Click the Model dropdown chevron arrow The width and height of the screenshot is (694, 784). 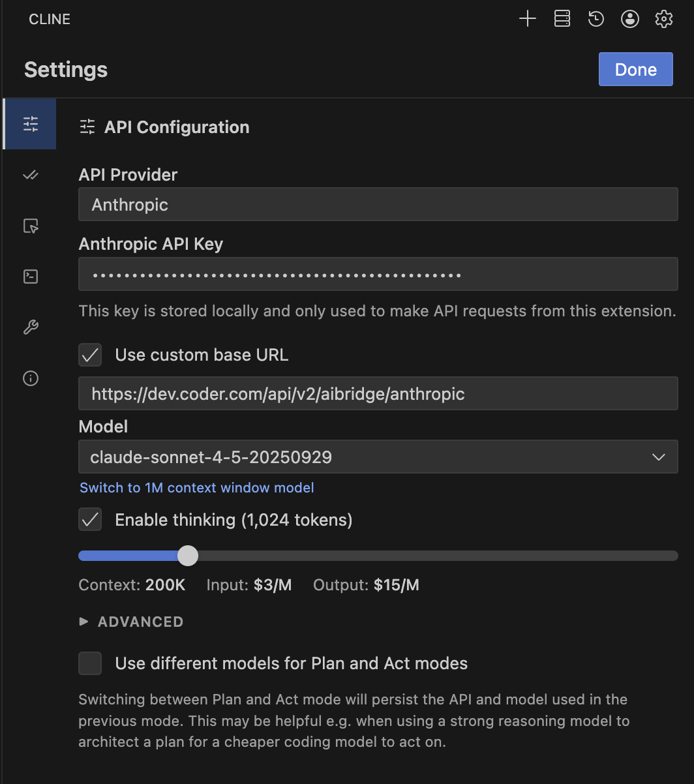tap(658, 457)
